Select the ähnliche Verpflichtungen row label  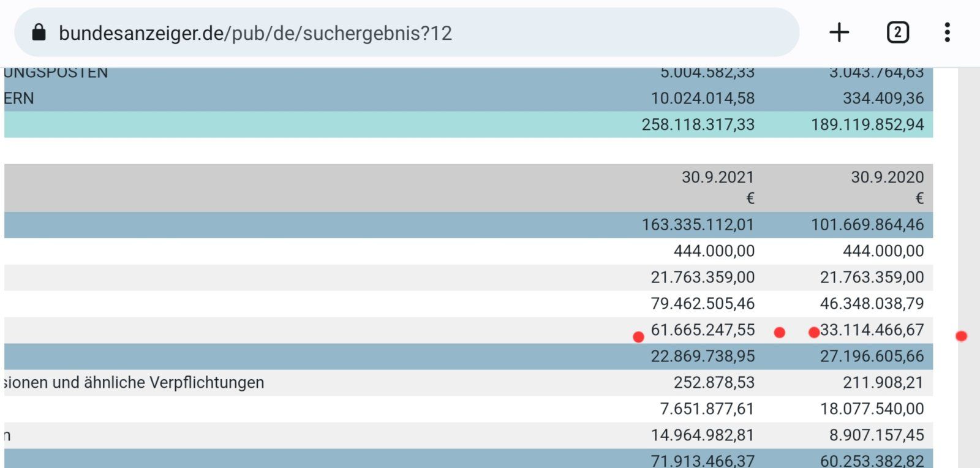point(134,382)
